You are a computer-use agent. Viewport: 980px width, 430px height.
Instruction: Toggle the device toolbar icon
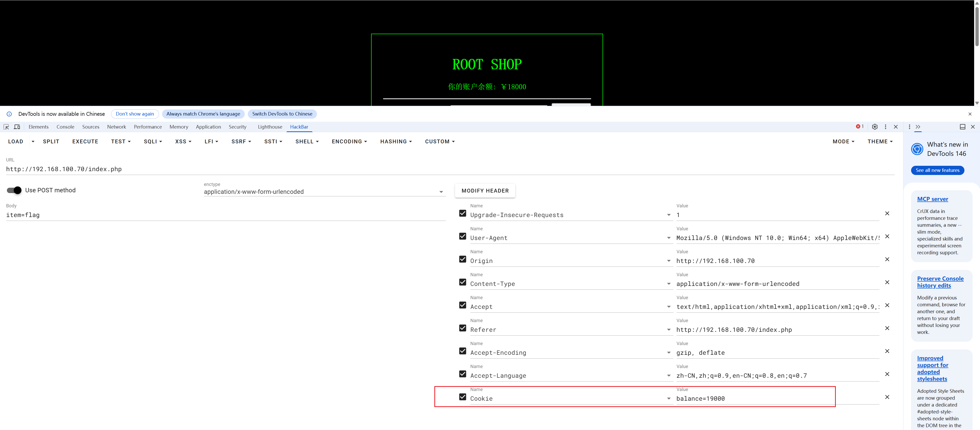point(17,127)
